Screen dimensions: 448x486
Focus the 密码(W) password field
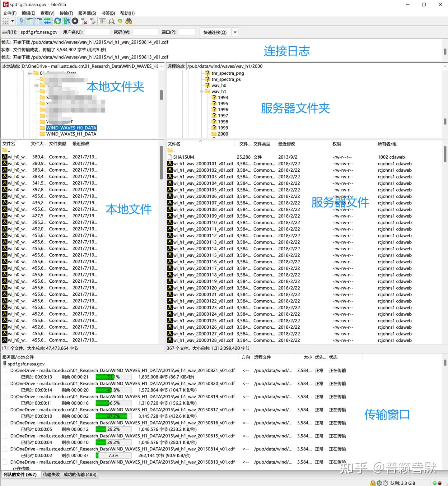click(145, 32)
